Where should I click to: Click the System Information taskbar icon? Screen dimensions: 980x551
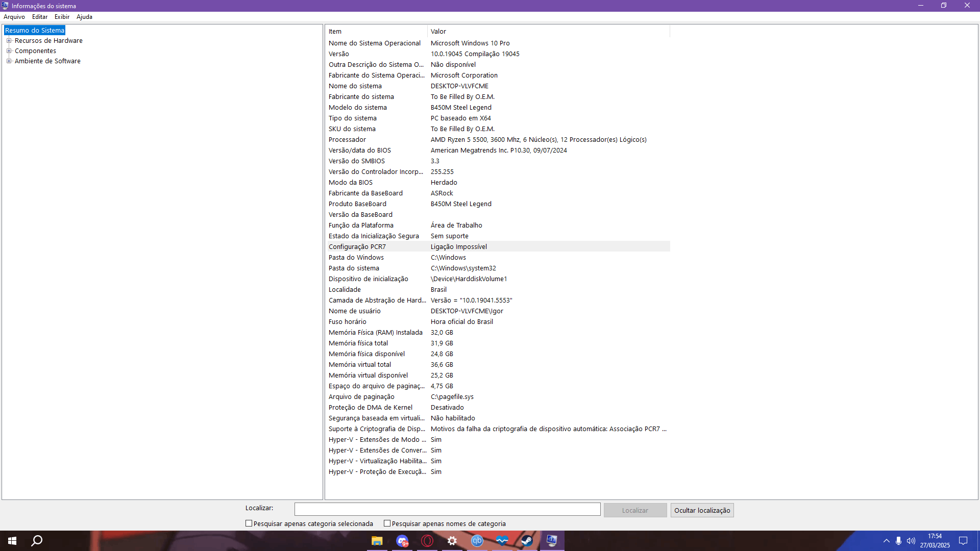pos(552,541)
